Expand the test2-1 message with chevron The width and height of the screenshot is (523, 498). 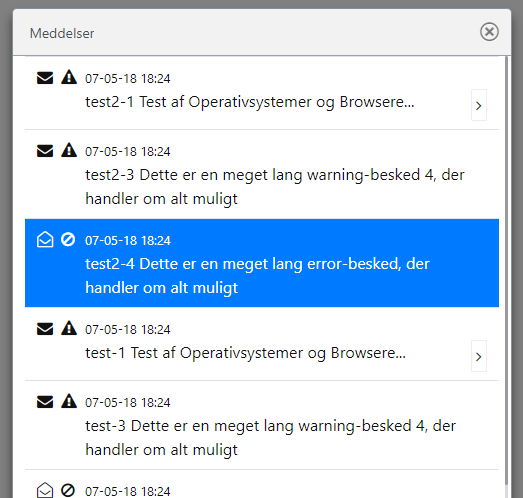[x=479, y=105]
